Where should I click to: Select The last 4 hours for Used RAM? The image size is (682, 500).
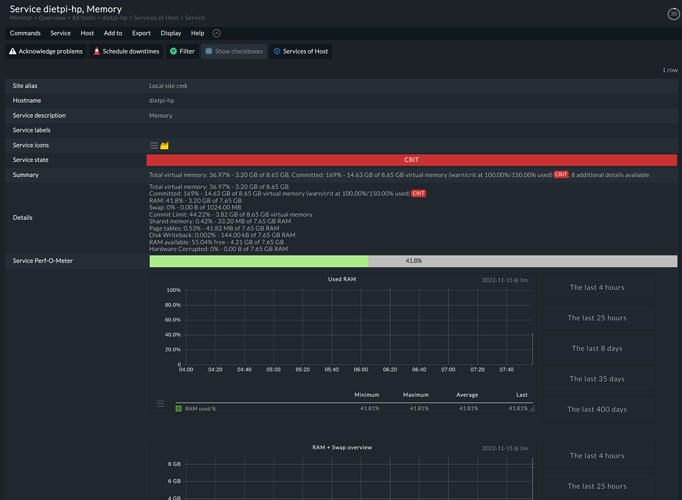(x=599, y=287)
